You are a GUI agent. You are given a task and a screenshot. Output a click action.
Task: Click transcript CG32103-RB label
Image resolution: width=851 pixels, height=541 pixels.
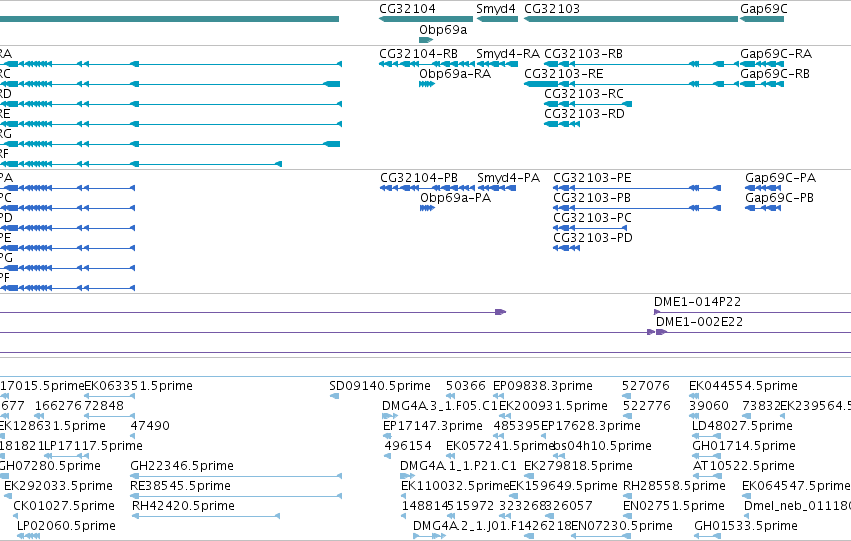pyautogui.click(x=583, y=54)
